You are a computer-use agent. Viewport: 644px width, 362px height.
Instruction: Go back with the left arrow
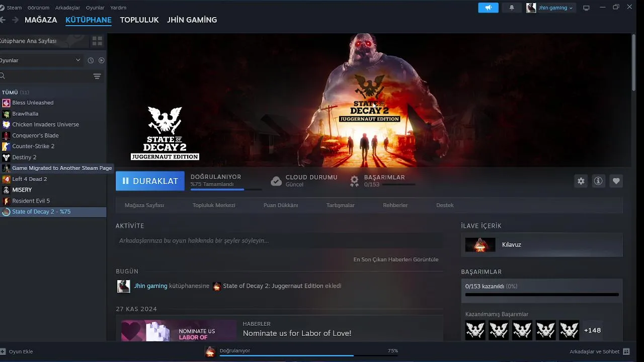[x=3, y=20]
